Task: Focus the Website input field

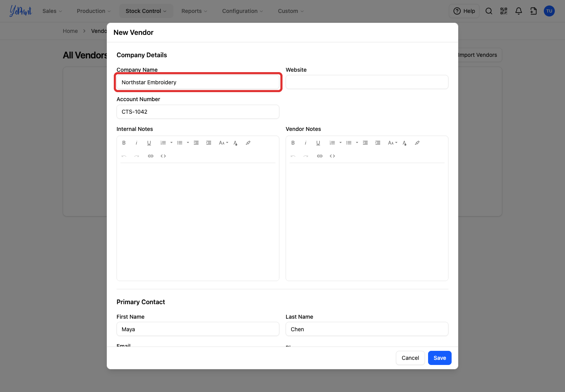Action: tap(367, 82)
